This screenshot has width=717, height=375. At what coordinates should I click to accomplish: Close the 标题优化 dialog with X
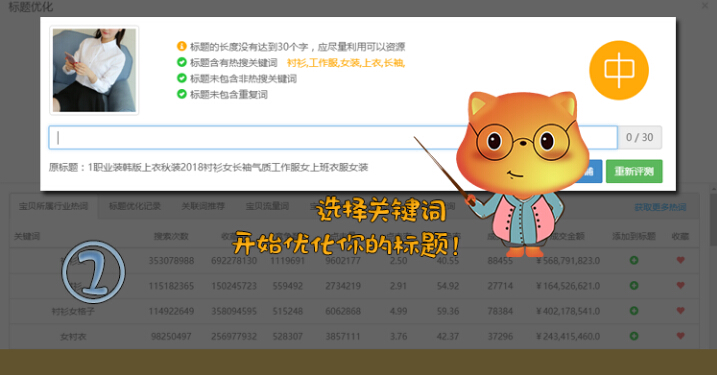pos(705,6)
